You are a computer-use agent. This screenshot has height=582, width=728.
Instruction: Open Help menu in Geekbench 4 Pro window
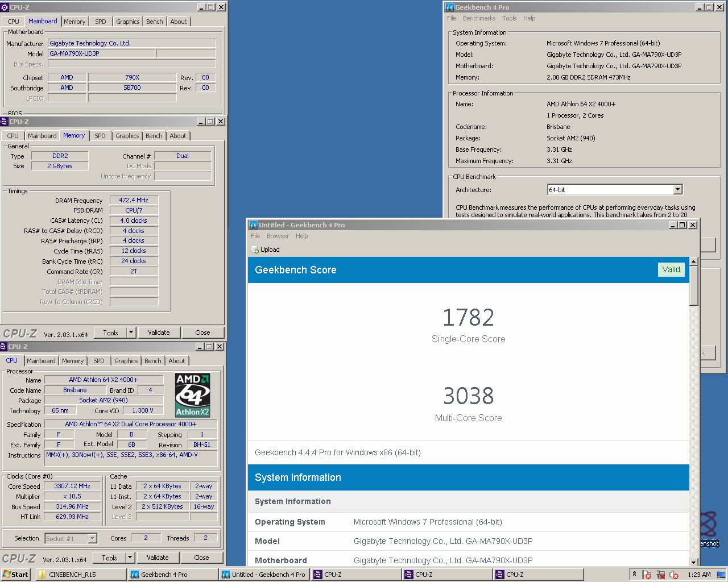[529, 18]
